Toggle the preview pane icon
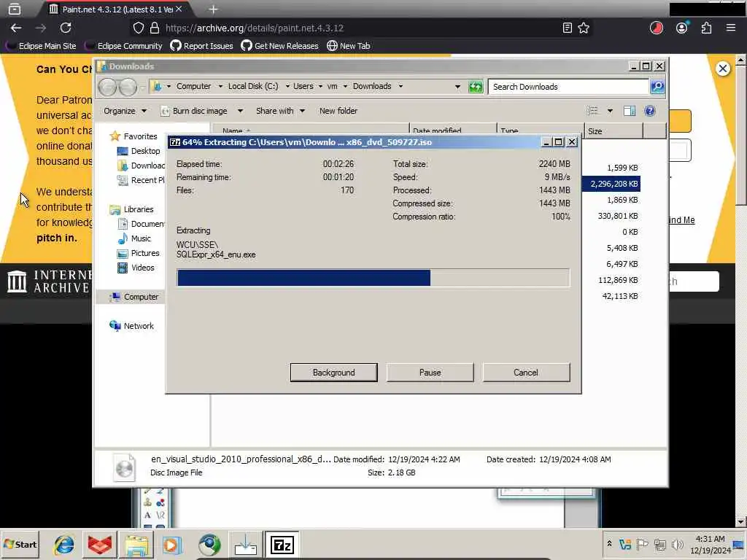 click(x=630, y=111)
